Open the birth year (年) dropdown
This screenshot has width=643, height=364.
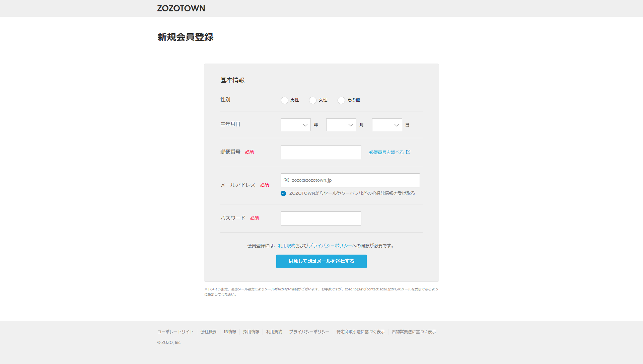(296, 125)
